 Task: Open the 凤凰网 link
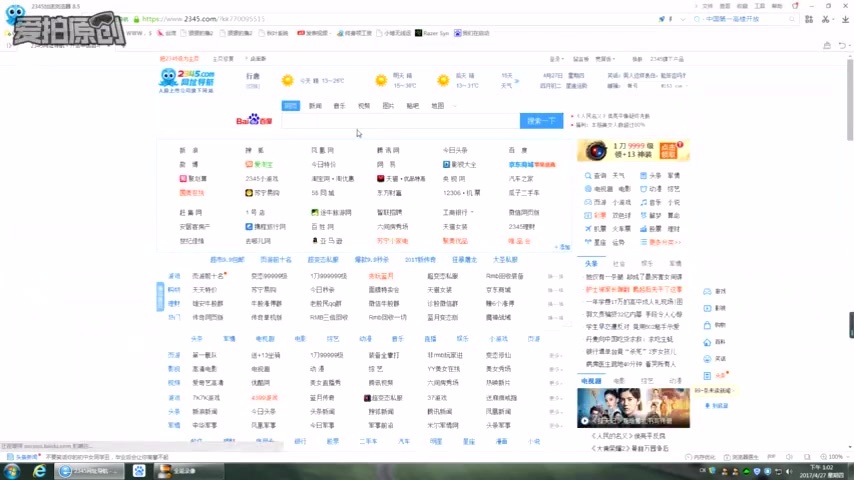pos(322,150)
